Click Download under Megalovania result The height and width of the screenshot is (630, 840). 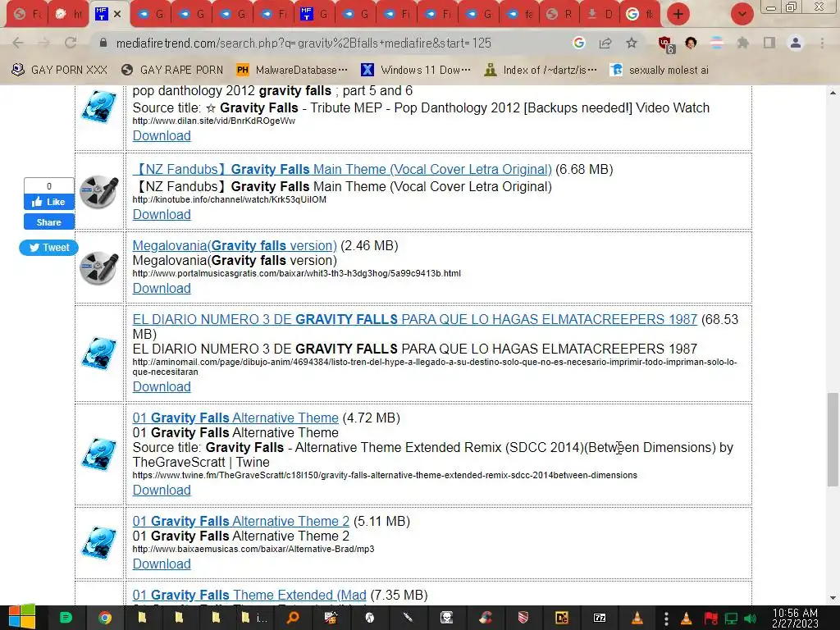tap(162, 288)
